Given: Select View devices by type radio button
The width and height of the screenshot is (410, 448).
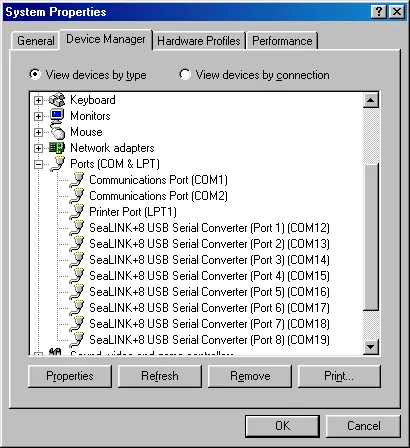Looking at the screenshot, I should pyautogui.click(x=35, y=74).
